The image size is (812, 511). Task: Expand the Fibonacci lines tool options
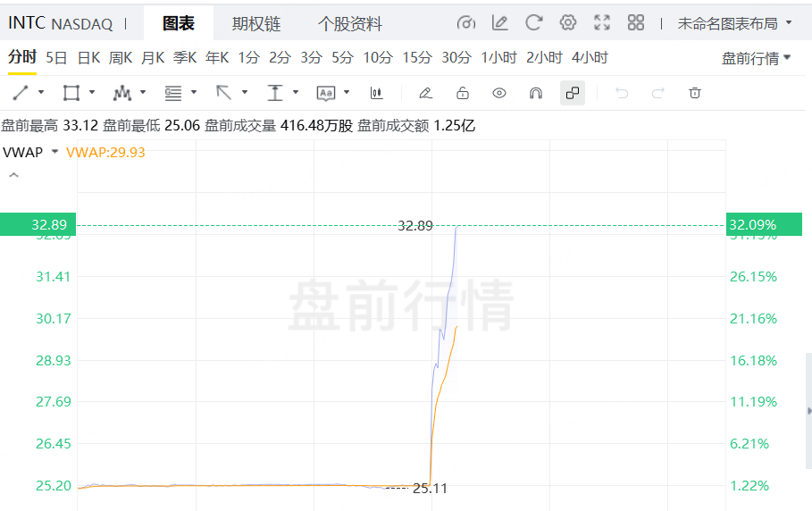194,93
